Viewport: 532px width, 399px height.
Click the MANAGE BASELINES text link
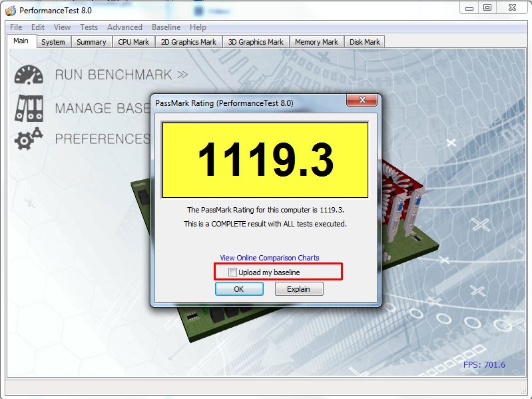[103, 109]
